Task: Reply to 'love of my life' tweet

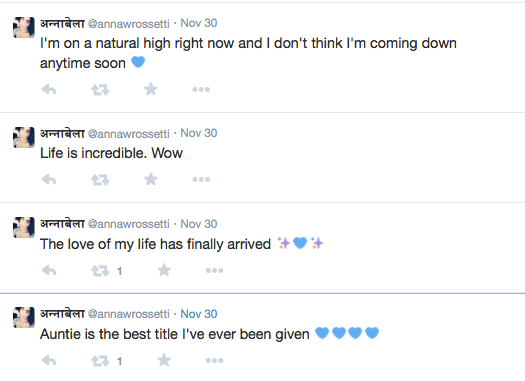Action: [49, 270]
